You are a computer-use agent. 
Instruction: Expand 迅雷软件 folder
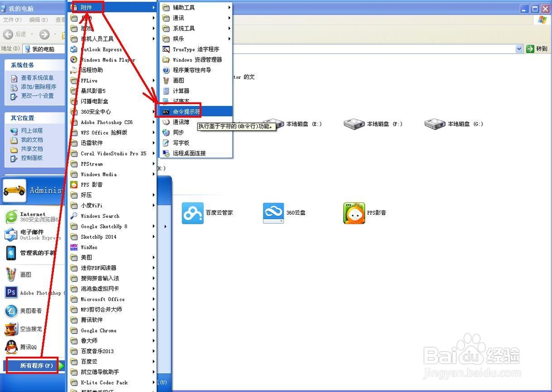tap(113, 143)
